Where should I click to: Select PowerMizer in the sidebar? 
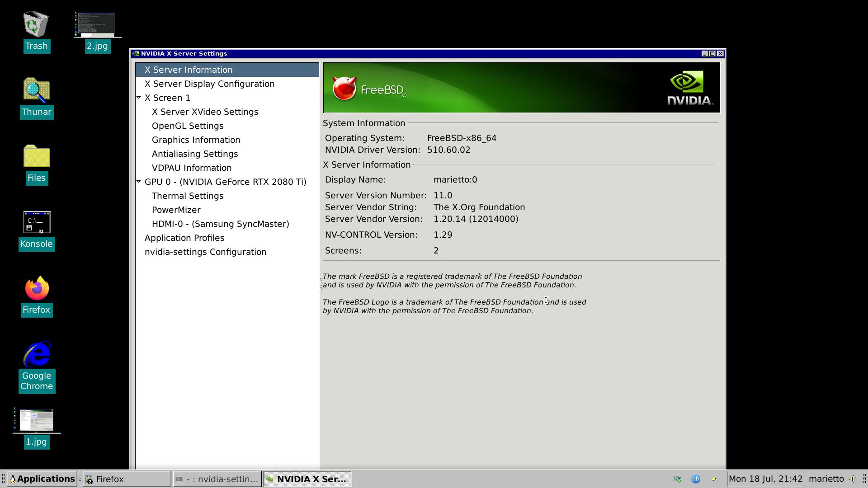(x=176, y=210)
